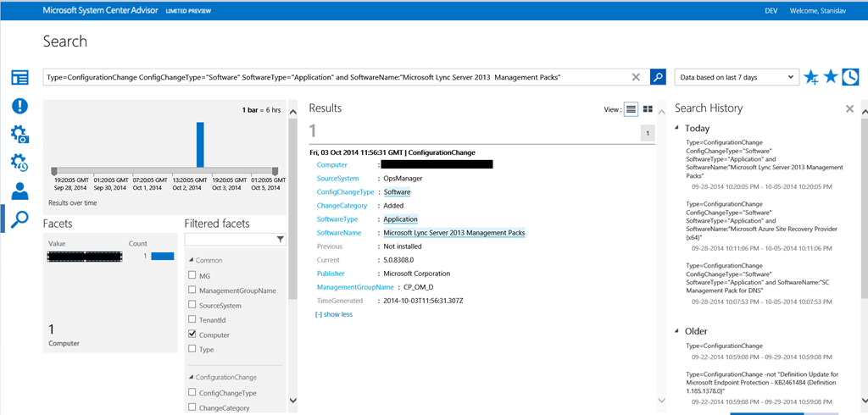
Task: Open the Alerts exclamation sidebar icon
Action: pos(19,106)
